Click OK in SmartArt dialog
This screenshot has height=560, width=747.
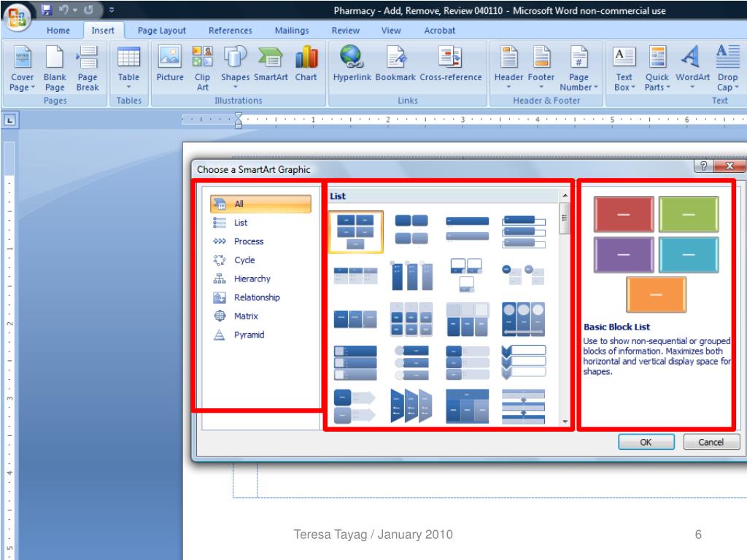646,442
